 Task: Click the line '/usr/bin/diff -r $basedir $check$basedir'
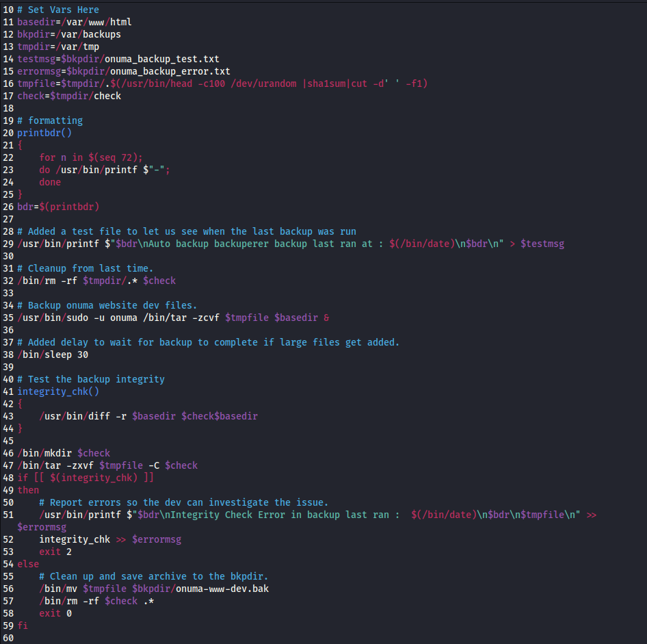coord(148,417)
